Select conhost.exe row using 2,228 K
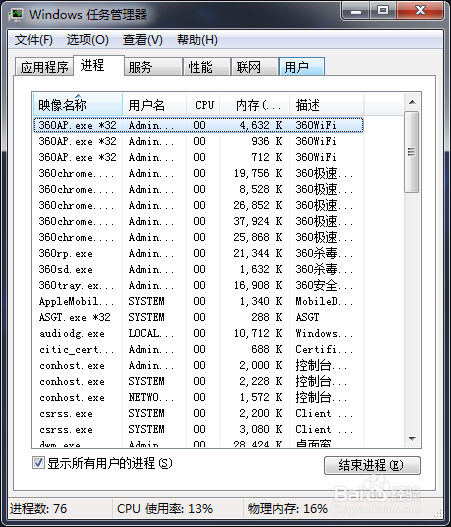 point(198,381)
